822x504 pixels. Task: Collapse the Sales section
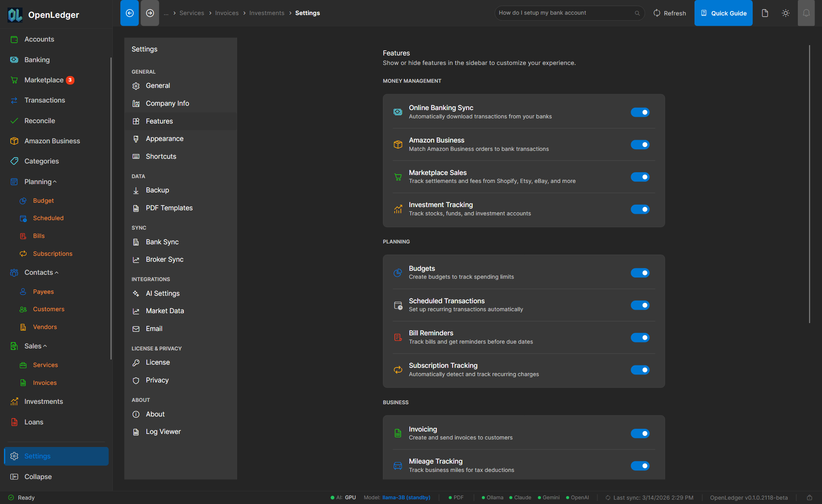(x=44, y=346)
